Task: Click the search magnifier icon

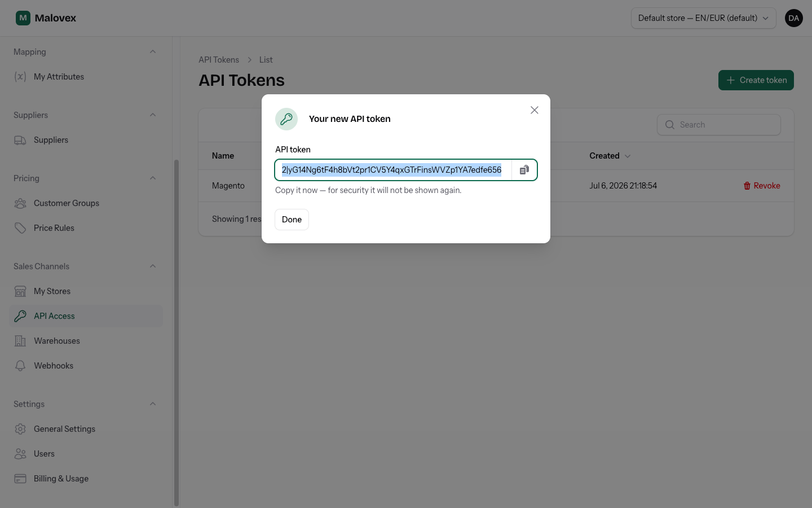Action: click(670, 125)
